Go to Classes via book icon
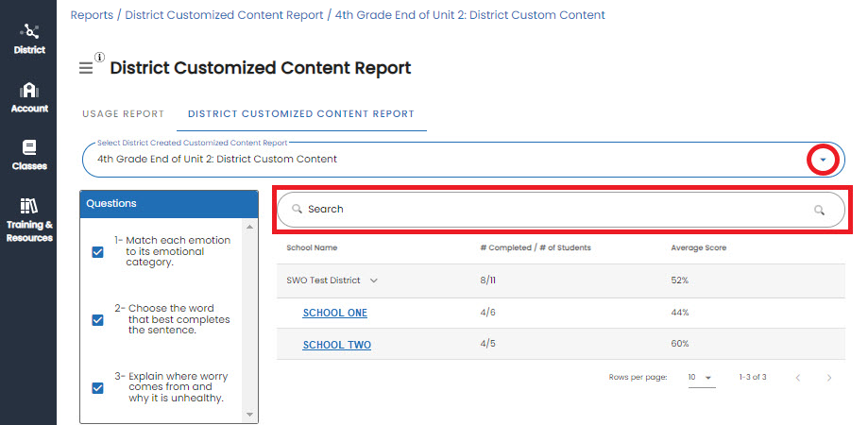Screen dimensions: 868x425 [29, 155]
